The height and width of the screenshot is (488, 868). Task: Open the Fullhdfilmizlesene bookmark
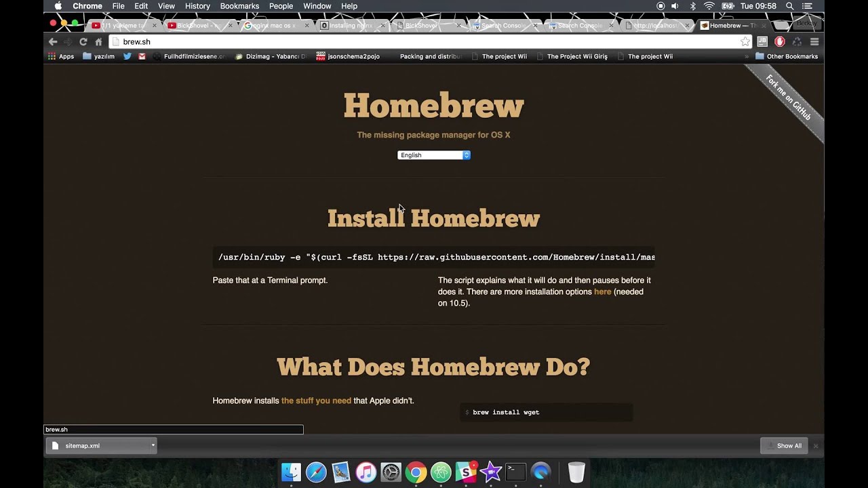189,56
